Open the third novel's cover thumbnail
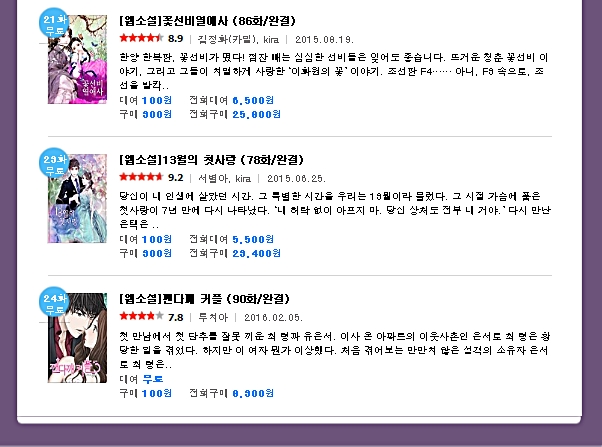Viewport: 602px width, 447px height. [x=78, y=338]
